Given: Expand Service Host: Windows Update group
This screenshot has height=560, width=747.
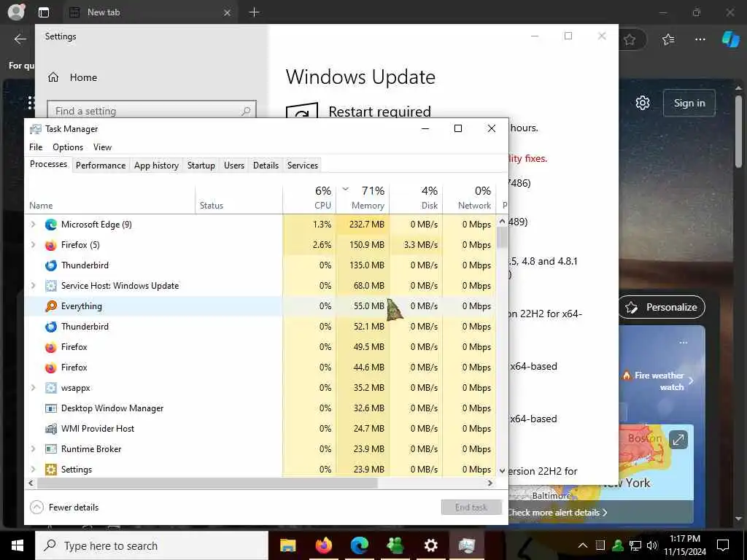Looking at the screenshot, I should [x=33, y=286].
